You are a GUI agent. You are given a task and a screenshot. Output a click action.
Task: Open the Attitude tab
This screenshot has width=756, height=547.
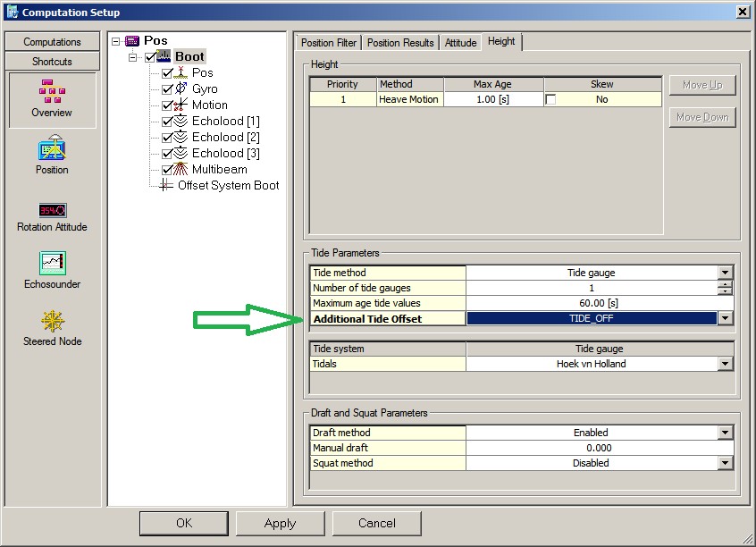(x=460, y=43)
